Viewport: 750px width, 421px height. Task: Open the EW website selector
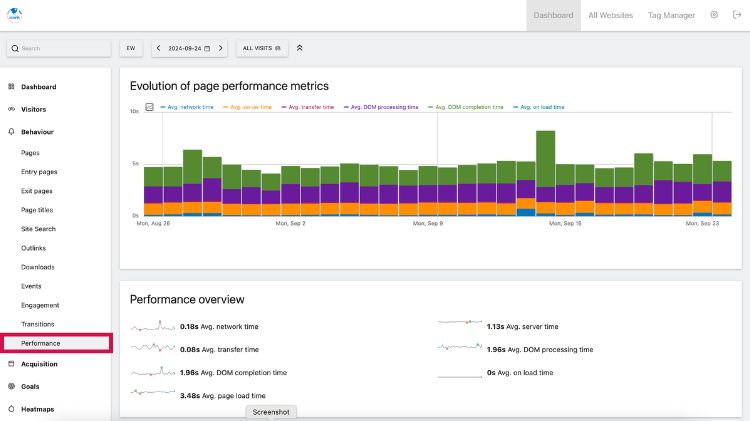tap(131, 48)
